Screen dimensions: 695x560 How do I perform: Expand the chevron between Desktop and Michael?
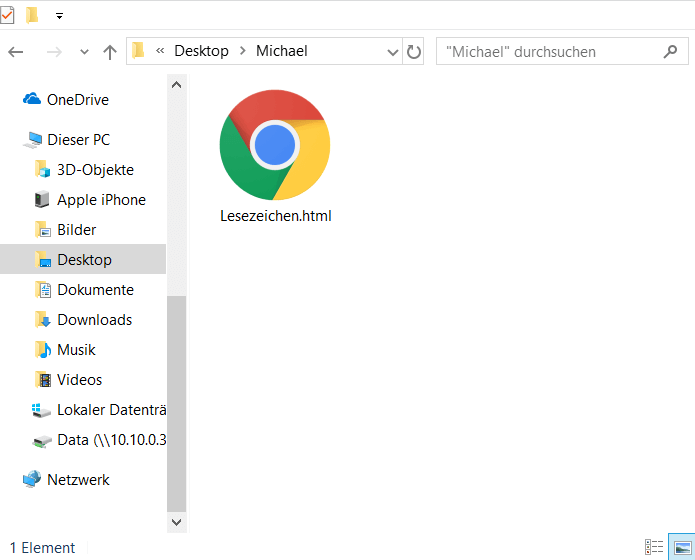[x=242, y=51]
